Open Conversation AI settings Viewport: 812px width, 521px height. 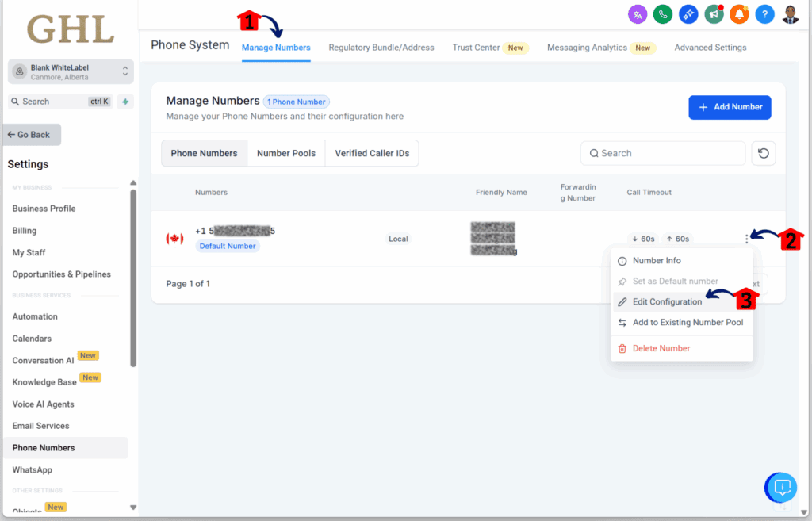tap(43, 361)
